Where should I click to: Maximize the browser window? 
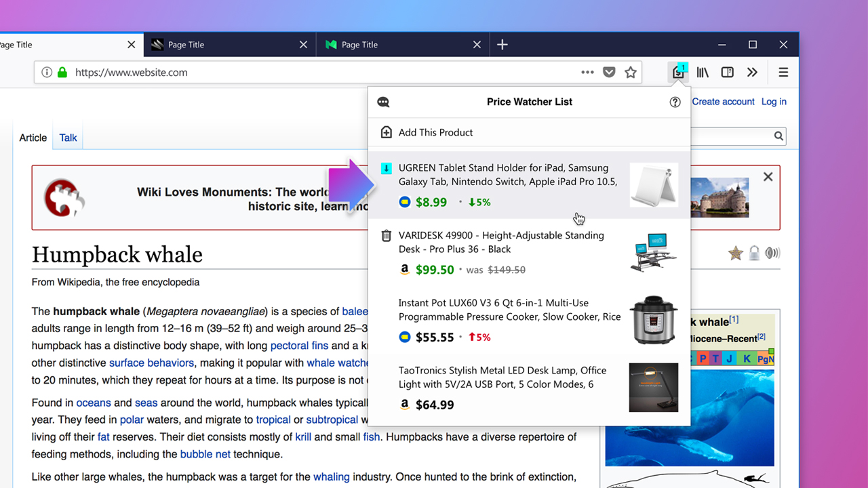point(753,45)
